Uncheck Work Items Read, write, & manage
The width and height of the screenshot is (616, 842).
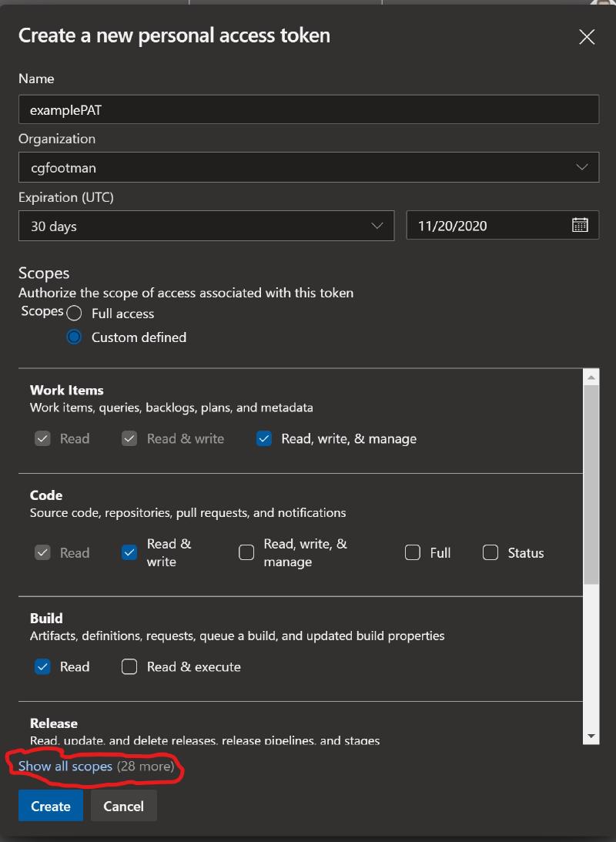[x=264, y=438]
